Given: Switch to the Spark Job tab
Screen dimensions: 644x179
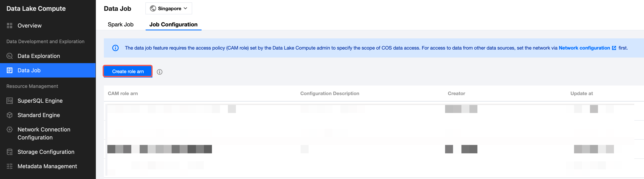Looking at the screenshot, I should [120, 25].
